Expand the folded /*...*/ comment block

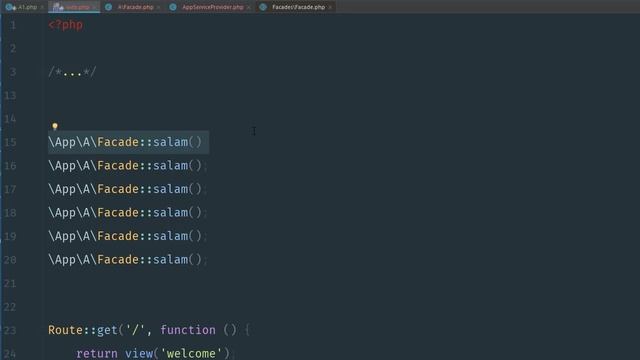click(72, 73)
